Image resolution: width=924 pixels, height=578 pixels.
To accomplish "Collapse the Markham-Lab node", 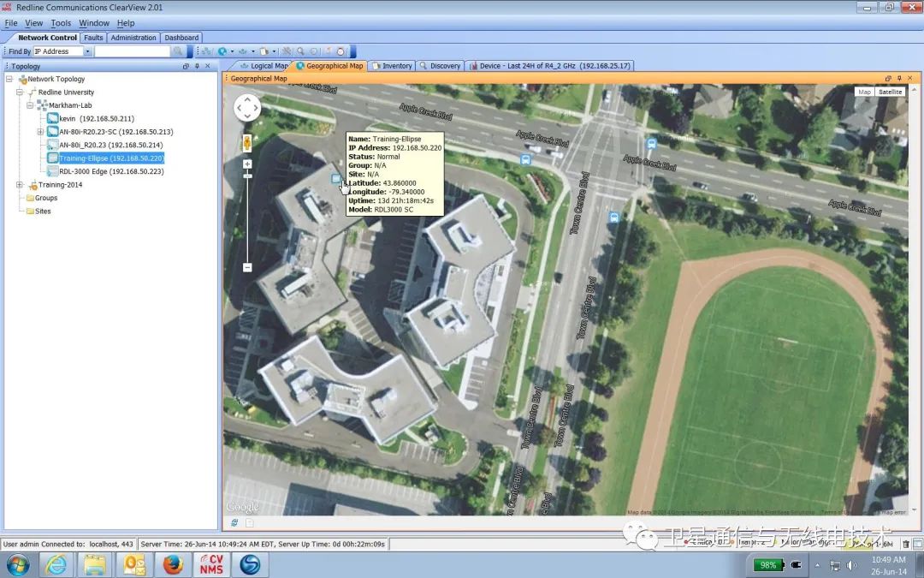I will click(x=30, y=105).
